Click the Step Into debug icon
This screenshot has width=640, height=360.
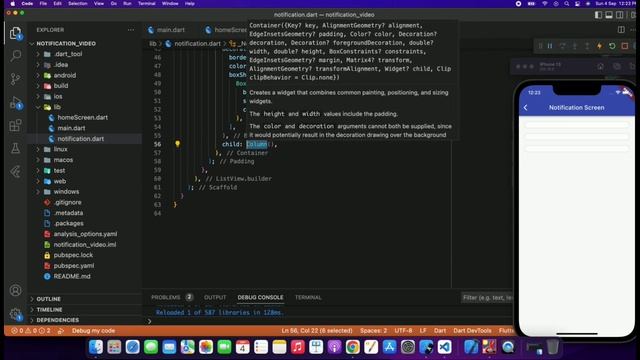tap(575, 46)
